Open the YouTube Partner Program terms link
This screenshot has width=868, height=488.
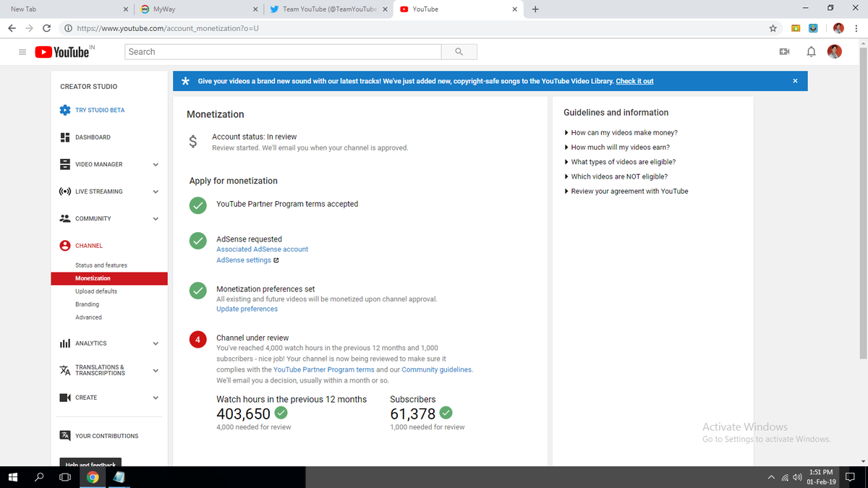324,369
